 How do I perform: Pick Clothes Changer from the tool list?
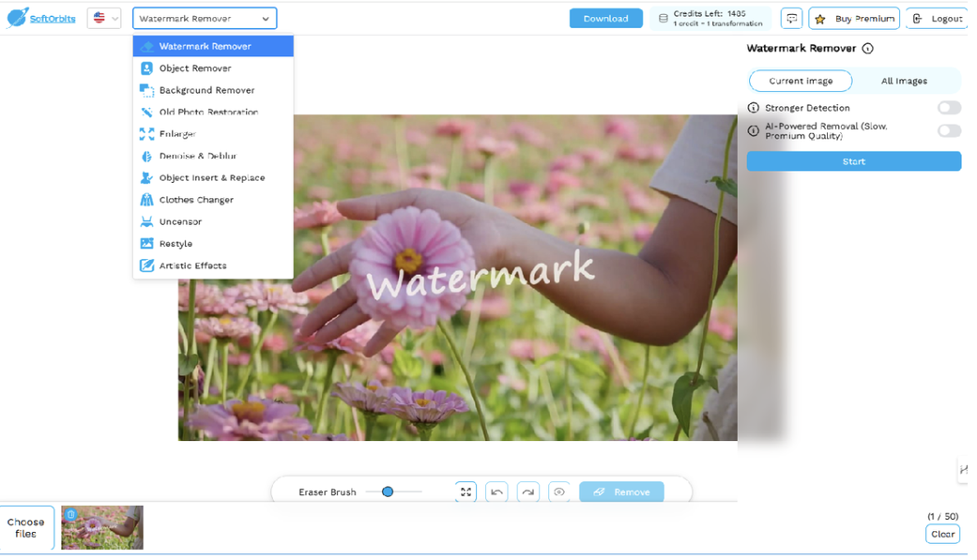point(196,200)
